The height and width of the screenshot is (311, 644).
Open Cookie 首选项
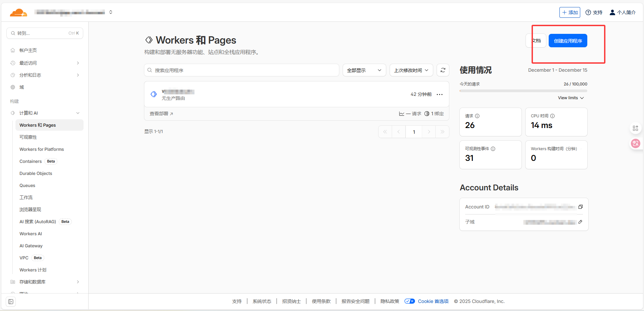433,301
